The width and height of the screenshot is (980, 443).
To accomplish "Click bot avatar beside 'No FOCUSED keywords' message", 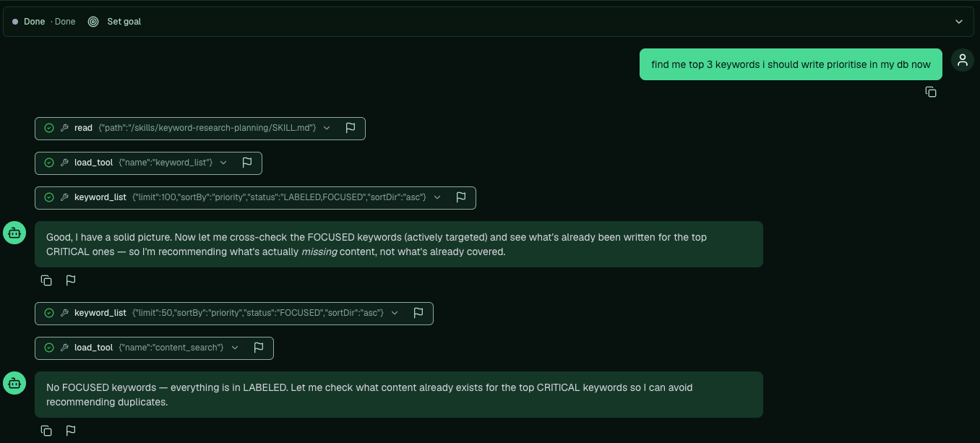I will [x=14, y=383].
